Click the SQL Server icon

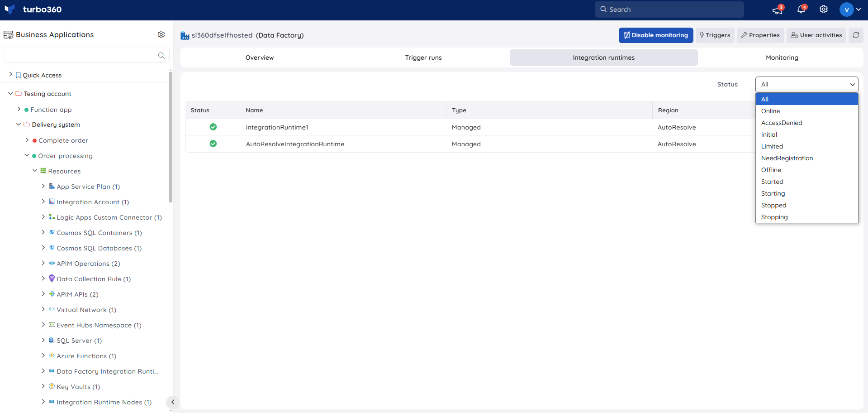pos(52,340)
